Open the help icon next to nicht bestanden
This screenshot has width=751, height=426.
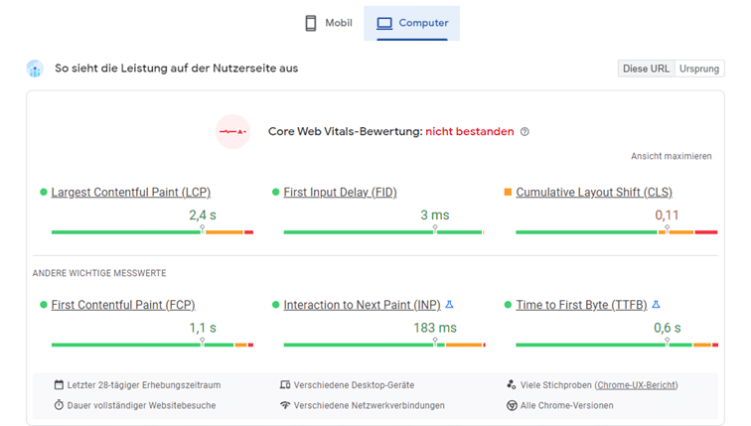click(525, 132)
